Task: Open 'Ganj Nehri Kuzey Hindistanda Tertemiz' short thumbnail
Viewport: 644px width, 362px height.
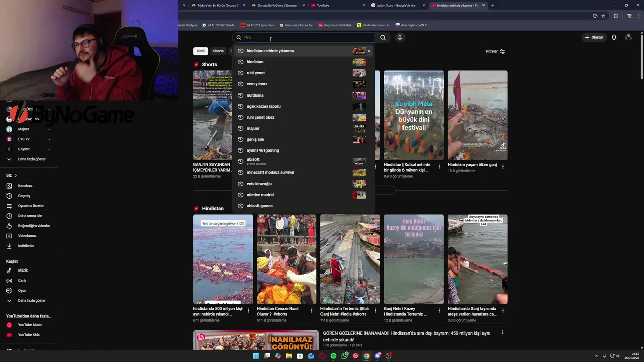Action: pos(414,259)
